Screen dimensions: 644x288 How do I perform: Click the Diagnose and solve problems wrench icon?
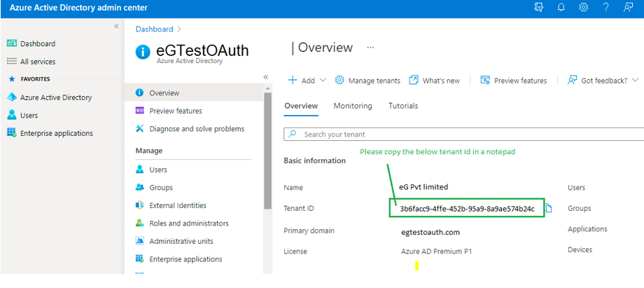click(139, 129)
